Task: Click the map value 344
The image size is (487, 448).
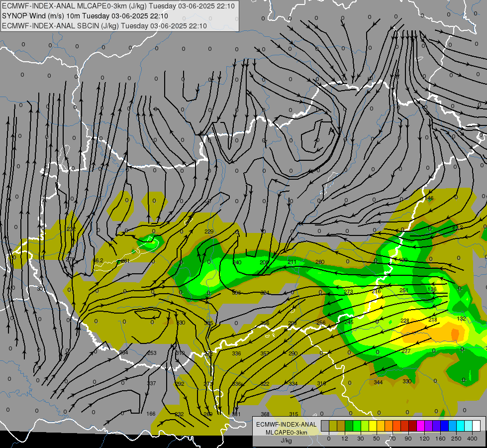Action: (378, 382)
